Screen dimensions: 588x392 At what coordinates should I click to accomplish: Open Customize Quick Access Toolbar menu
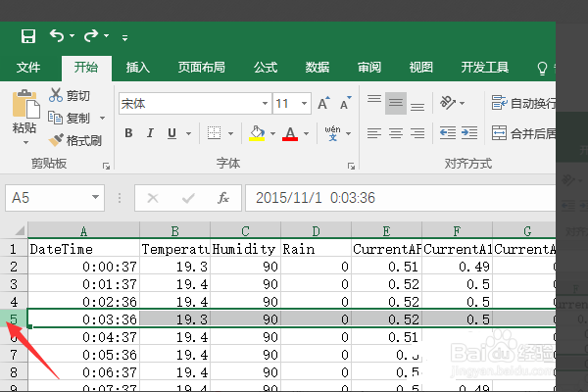point(124,37)
